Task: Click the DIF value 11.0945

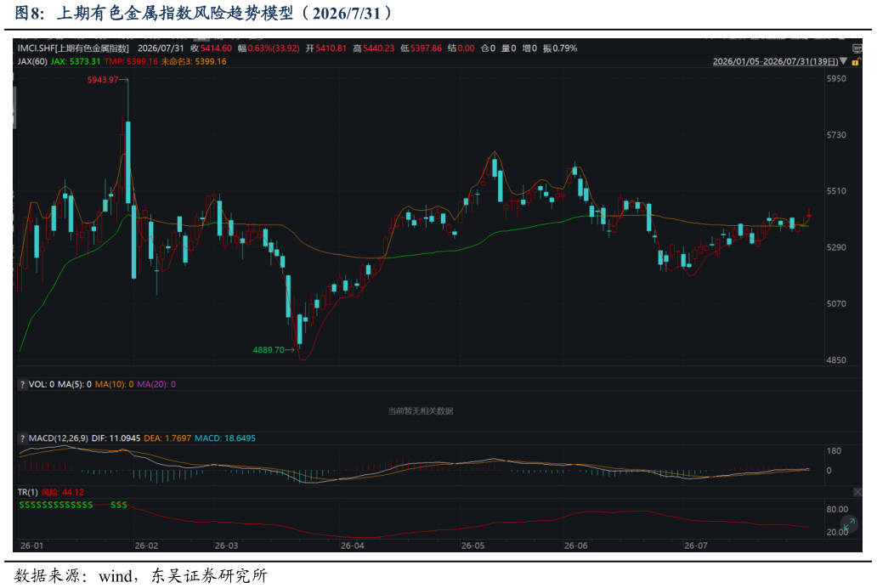Action: tap(125, 438)
